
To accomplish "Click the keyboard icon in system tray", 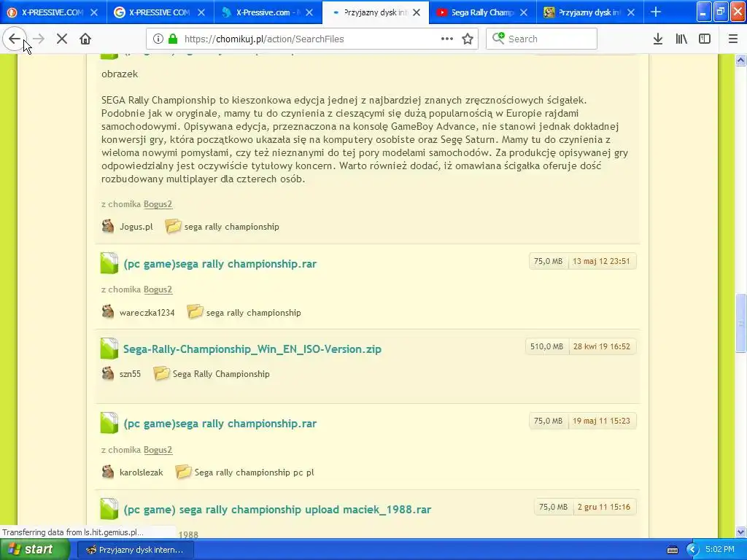I will click(672, 550).
